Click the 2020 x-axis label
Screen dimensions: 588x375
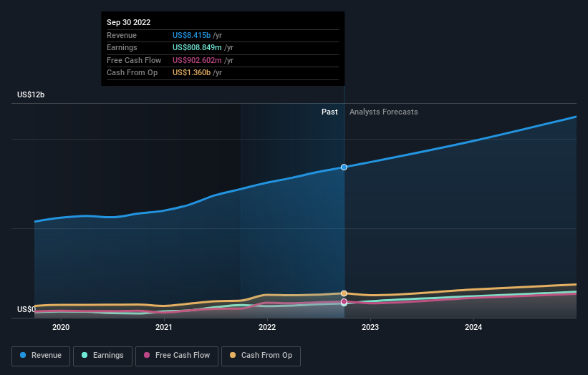tap(61, 327)
